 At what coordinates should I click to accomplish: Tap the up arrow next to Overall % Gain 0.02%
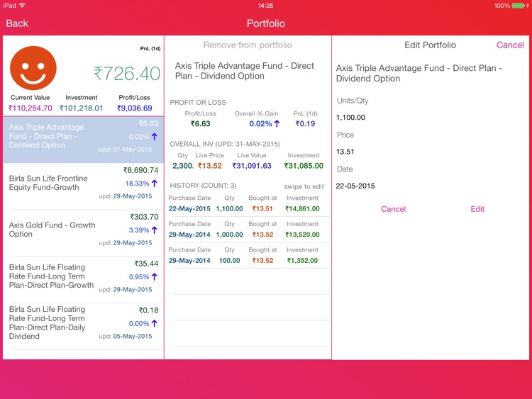277,124
